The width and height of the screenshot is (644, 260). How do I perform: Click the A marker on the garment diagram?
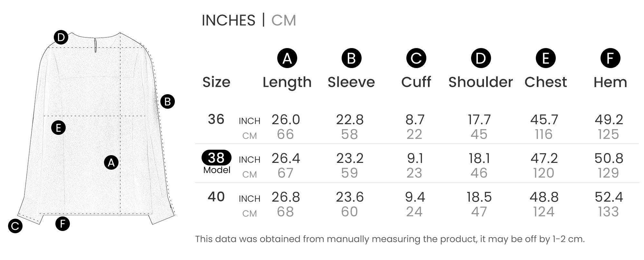coord(111,163)
